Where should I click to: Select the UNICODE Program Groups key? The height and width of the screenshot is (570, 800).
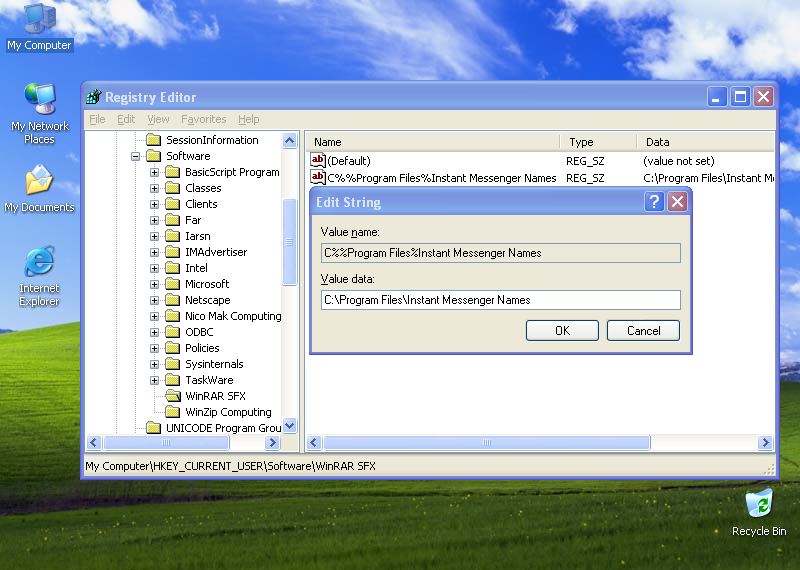[x=223, y=428]
